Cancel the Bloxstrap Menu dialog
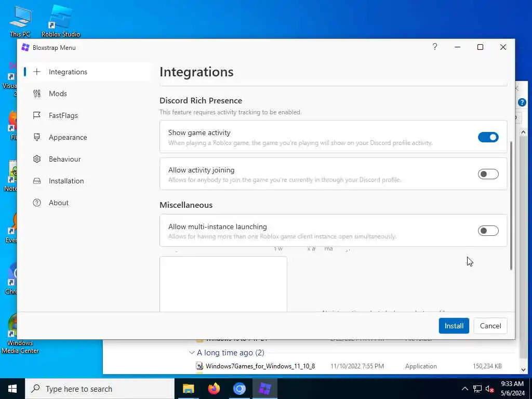The height and width of the screenshot is (399, 532). tap(490, 326)
